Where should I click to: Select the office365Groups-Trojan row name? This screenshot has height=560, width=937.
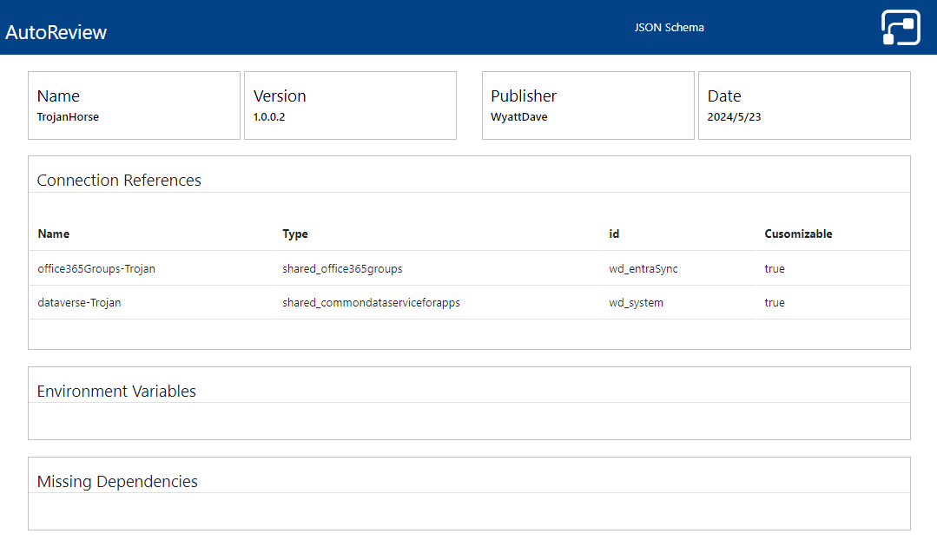(x=96, y=269)
